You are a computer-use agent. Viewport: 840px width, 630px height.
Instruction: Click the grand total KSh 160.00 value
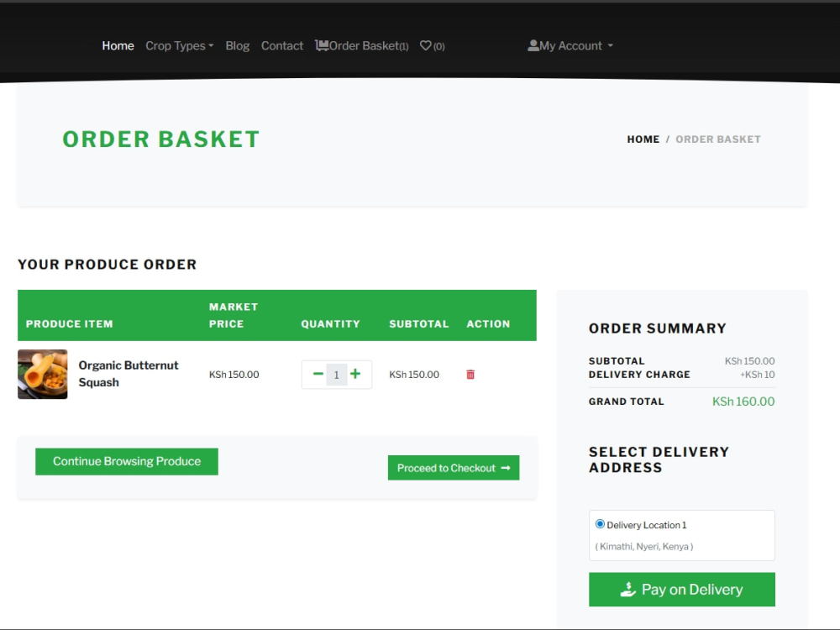pyautogui.click(x=743, y=402)
